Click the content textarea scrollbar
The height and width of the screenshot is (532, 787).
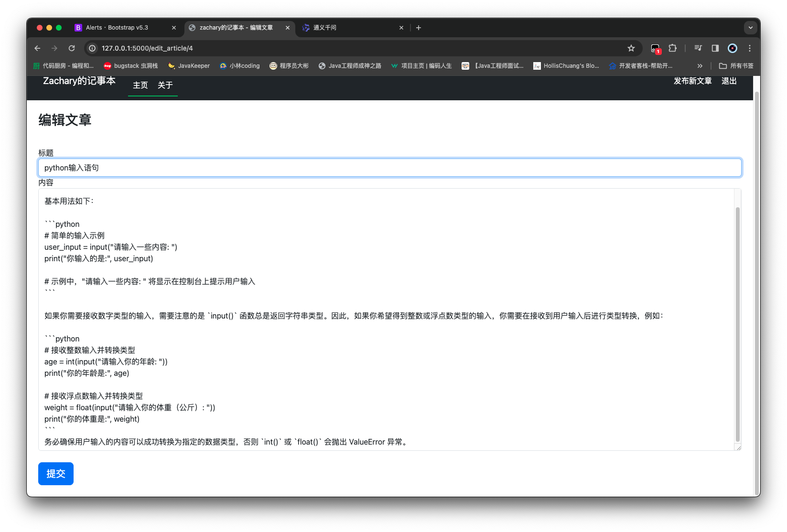[x=737, y=325]
